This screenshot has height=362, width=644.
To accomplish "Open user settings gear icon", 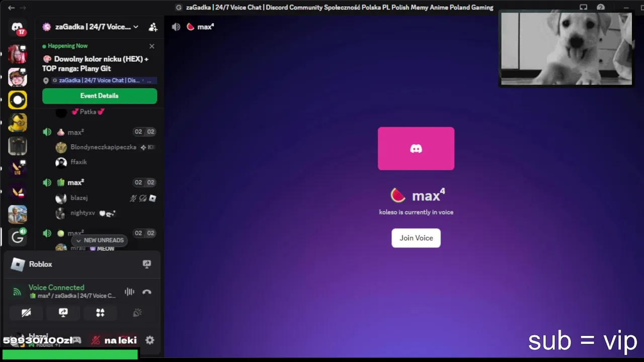I will click(x=150, y=340).
